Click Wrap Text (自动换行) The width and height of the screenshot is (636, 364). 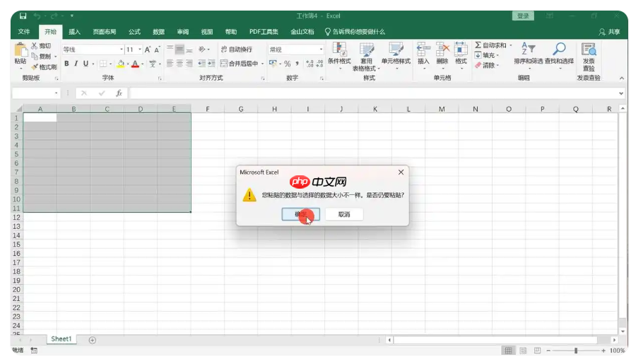coord(237,49)
